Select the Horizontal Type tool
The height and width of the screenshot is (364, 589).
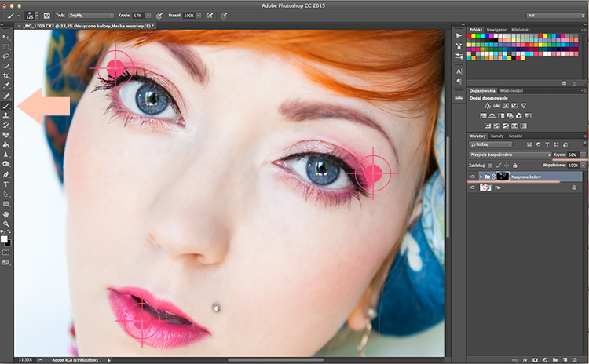tap(6, 184)
